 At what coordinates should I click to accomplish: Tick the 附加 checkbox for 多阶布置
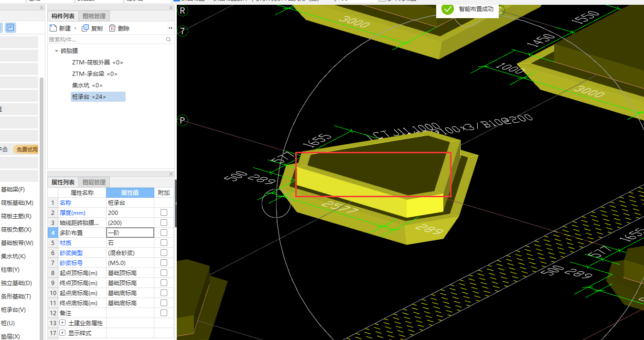click(x=164, y=233)
